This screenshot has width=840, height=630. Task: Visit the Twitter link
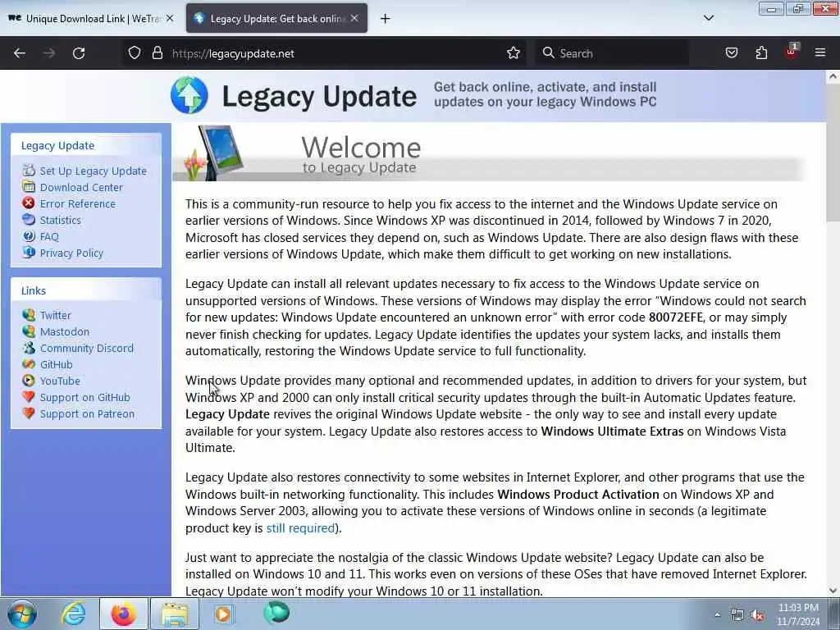(x=55, y=316)
